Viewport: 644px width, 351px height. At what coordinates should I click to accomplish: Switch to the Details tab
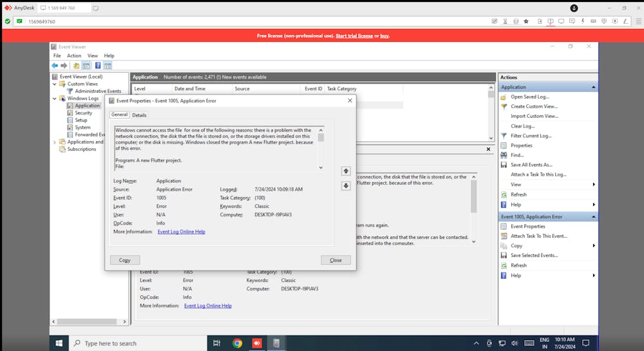(x=139, y=115)
